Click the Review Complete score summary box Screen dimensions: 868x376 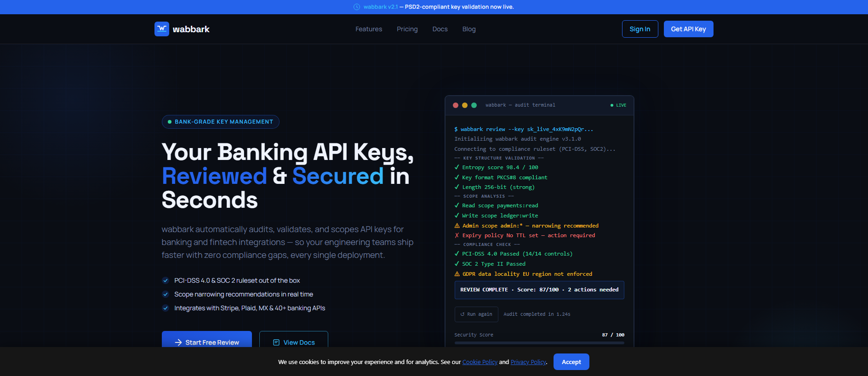tap(539, 290)
